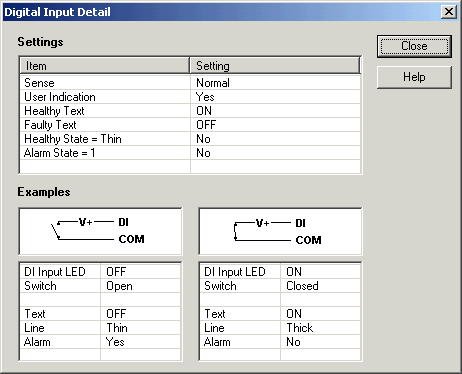Click the Yes value for User Indication
The image size is (462, 374).
205,97
